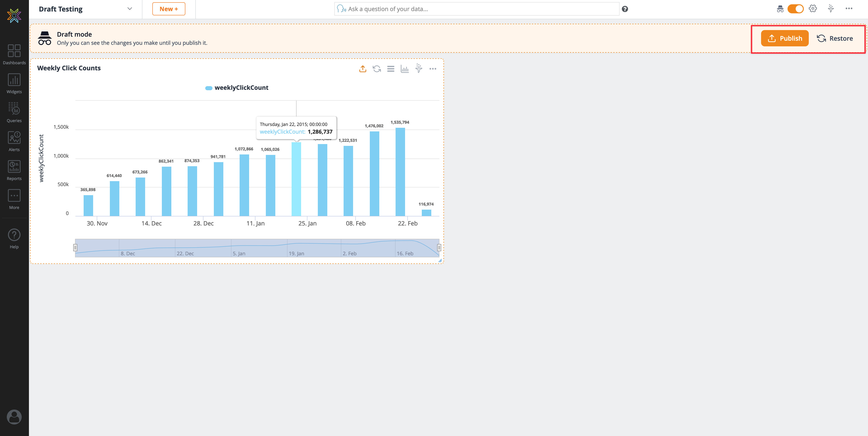868x436 pixels.
Task: Click the Restore button
Action: click(835, 38)
